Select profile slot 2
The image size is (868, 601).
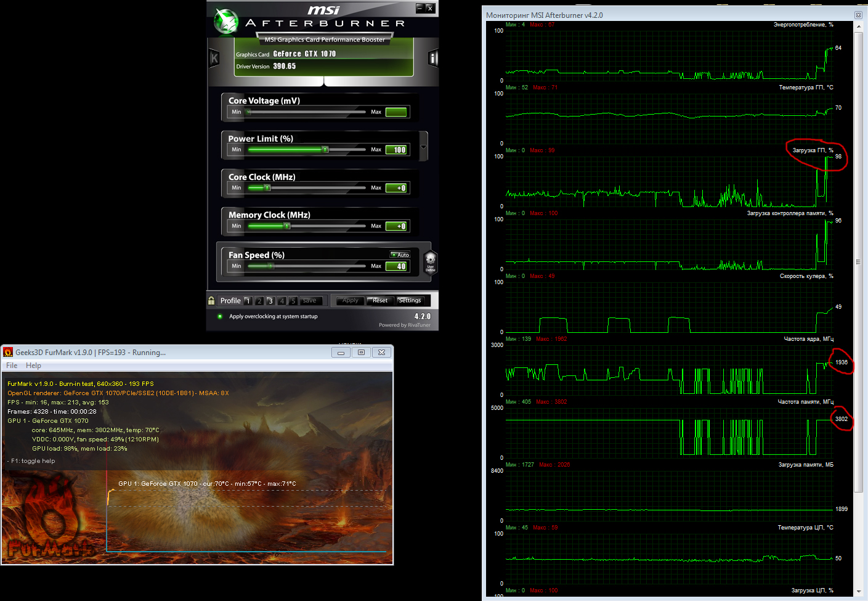click(259, 301)
